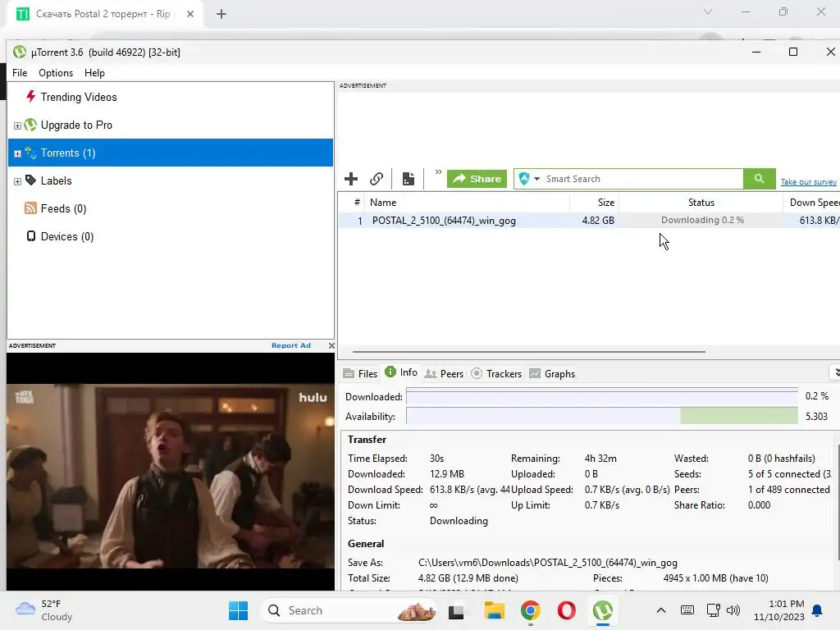Open a new browser tab
The height and width of the screenshot is (630, 840).
click(x=221, y=14)
